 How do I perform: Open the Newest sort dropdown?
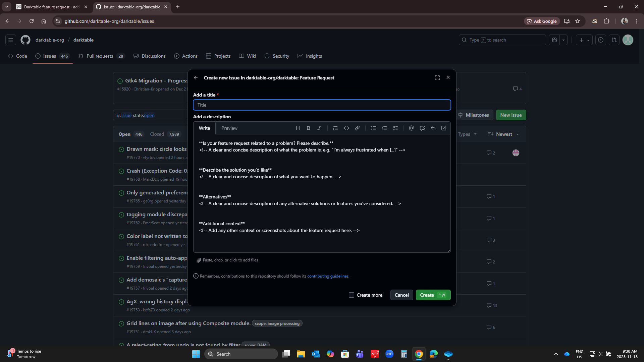pyautogui.click(x=503, y=134)
